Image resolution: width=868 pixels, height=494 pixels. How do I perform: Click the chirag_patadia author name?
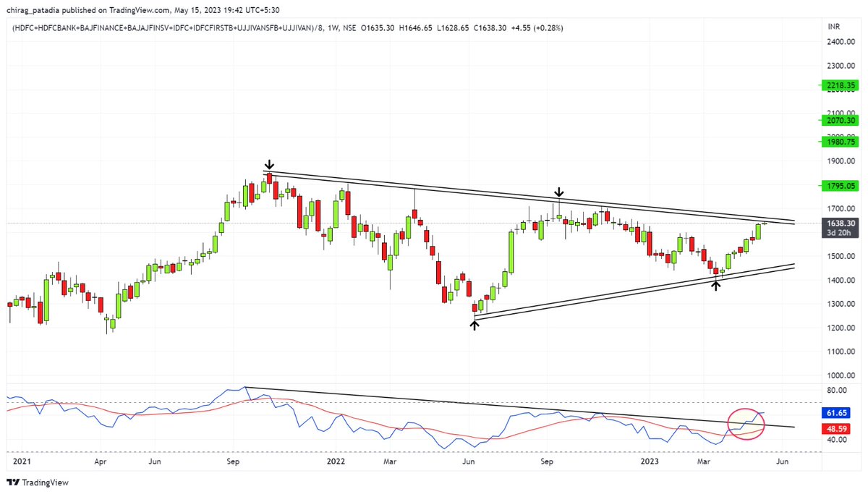31,9
